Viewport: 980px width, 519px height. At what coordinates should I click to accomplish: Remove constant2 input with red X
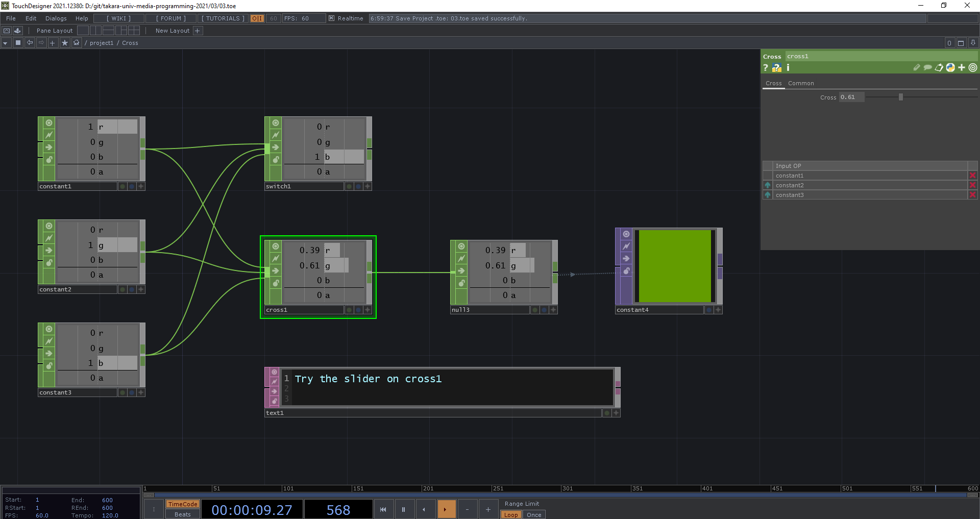972,185
